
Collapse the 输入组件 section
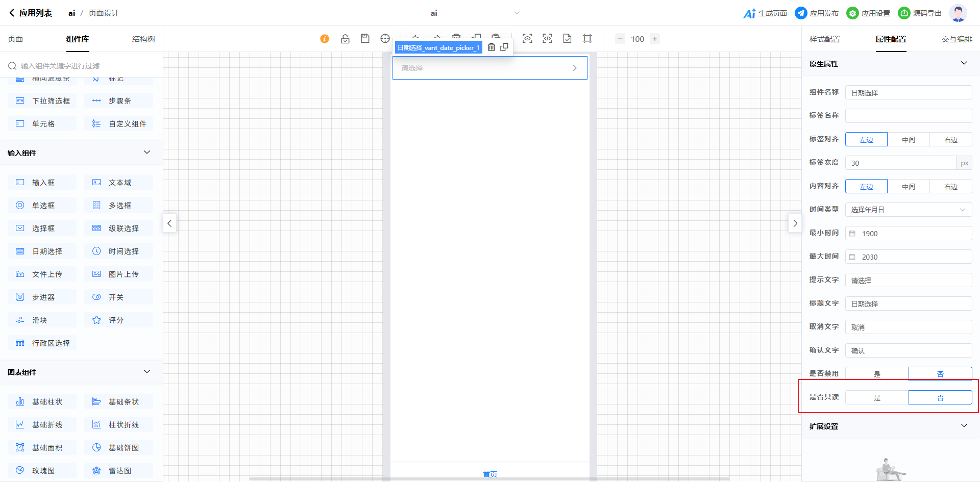[x=147, y=153]
